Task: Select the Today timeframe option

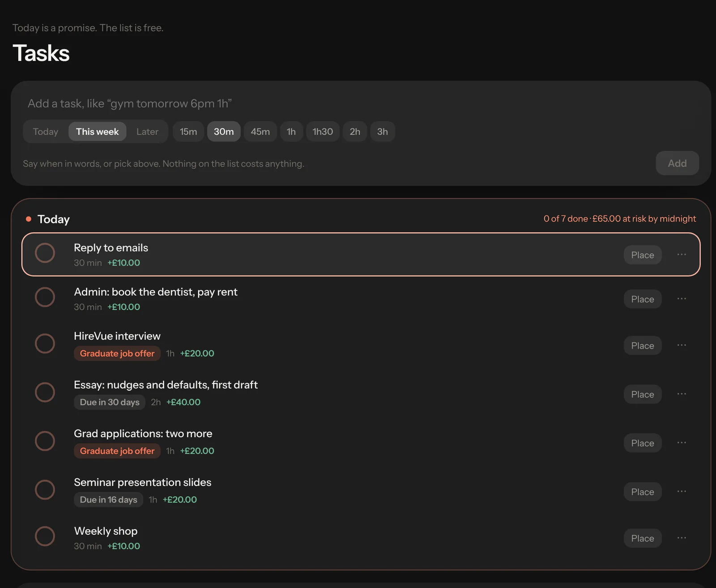Action: [x=46, y=132]
